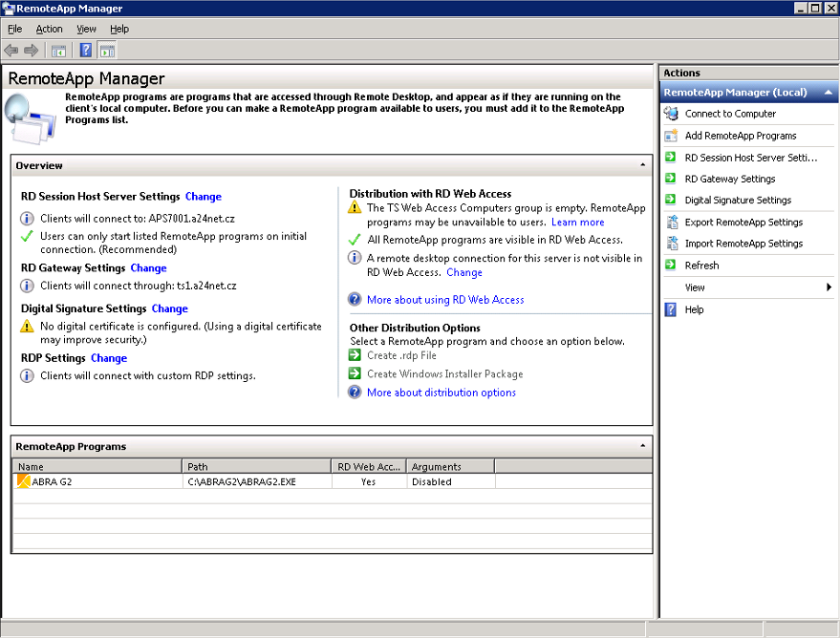Click the Add RemoteApp Programs icon
Screen dimensions: 840x638
(x=671, y=136)
